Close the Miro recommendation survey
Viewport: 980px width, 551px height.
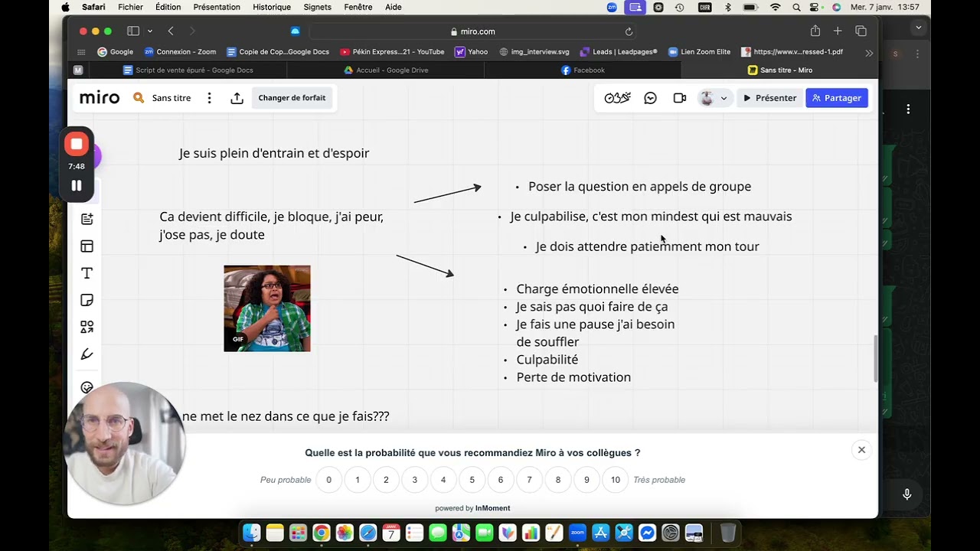(x=861, y=450)
